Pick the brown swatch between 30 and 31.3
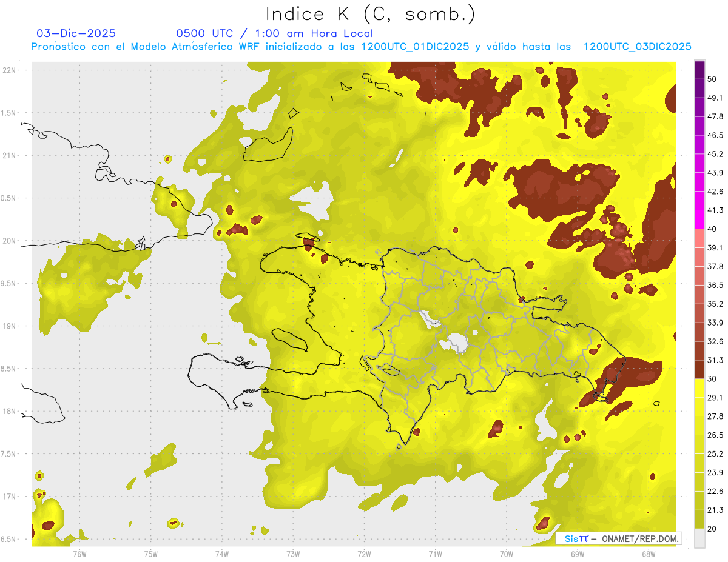 [699, 369]
